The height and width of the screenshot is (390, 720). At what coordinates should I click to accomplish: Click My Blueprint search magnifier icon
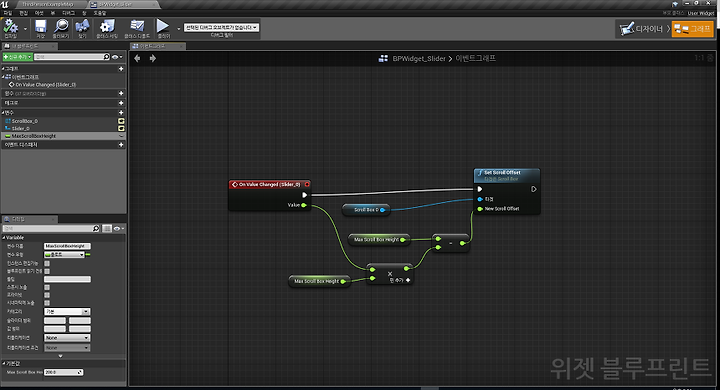coord(107,57)
